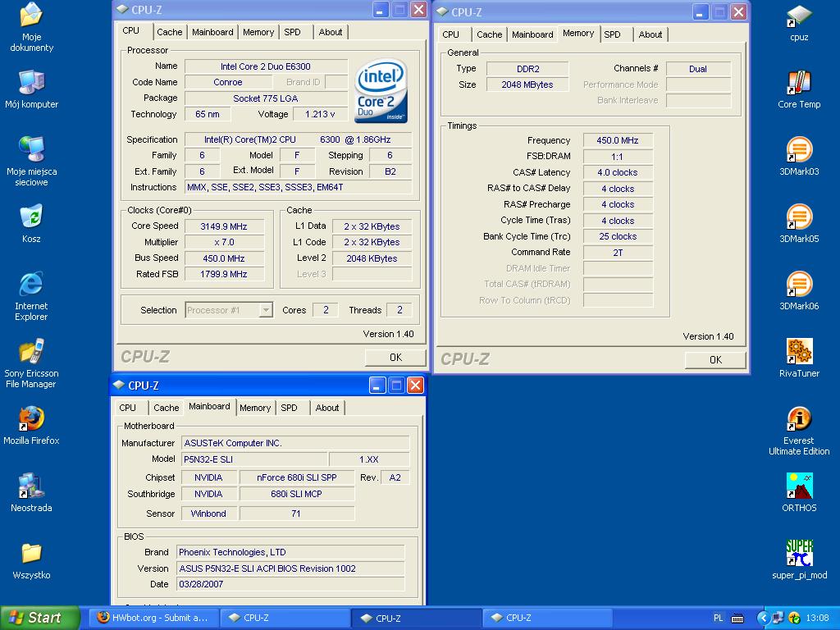The image size is (840, 630).
Task: Click the motherboard Model P5N32-E SLI field
Action: 254,459
